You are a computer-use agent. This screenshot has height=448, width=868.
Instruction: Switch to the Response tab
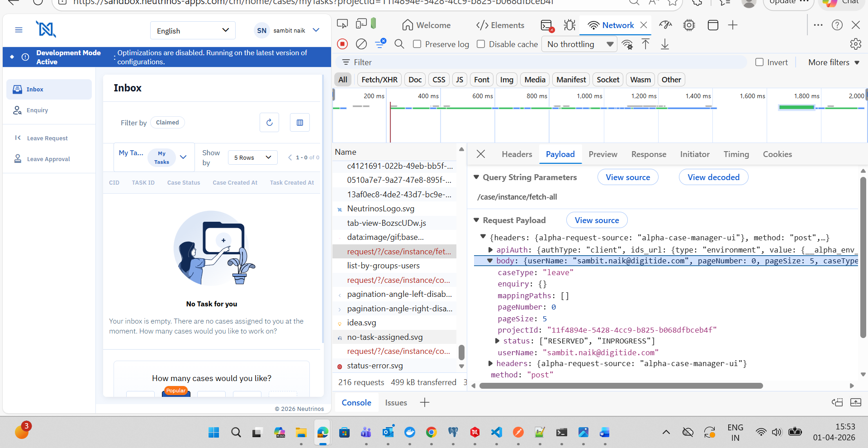point(649,154)
